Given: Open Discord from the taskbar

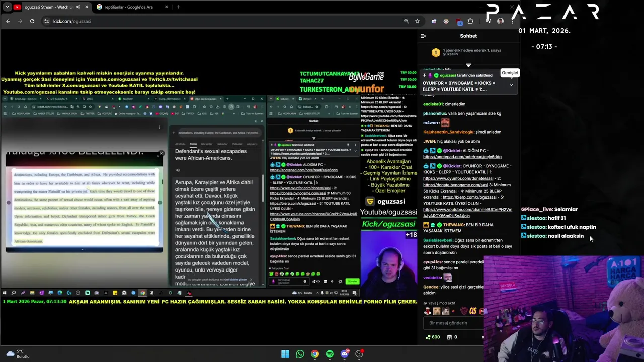Looking at the screenshot, I should [x=345, y=354].
